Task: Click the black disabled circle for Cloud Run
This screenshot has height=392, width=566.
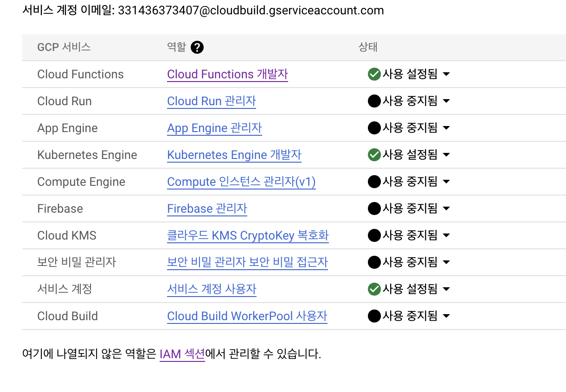Action: 374,101
